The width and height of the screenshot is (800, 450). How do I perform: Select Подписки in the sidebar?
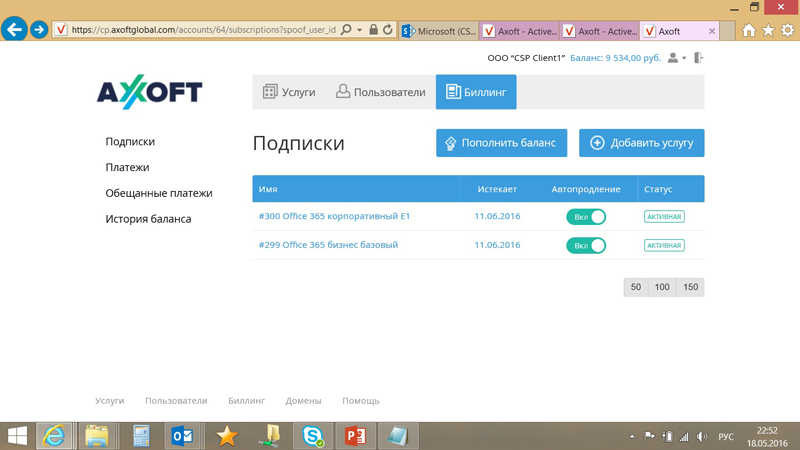click(x=130, y=141)
